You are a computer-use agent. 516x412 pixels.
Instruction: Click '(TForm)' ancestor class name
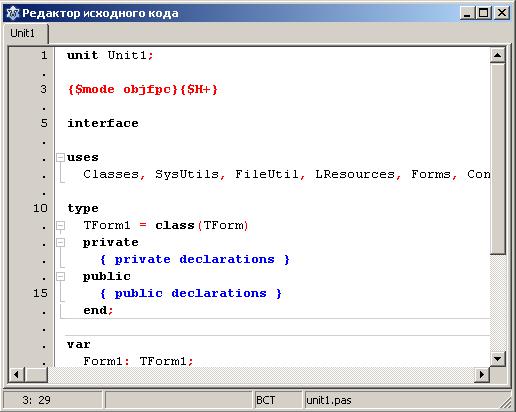click(223, 226)
